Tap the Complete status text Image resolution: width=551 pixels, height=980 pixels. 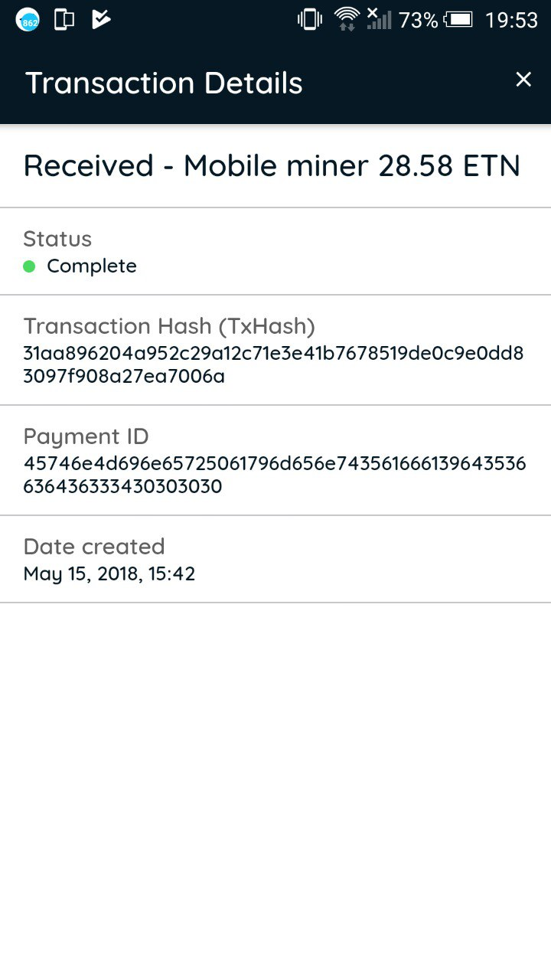click(92, 266)
